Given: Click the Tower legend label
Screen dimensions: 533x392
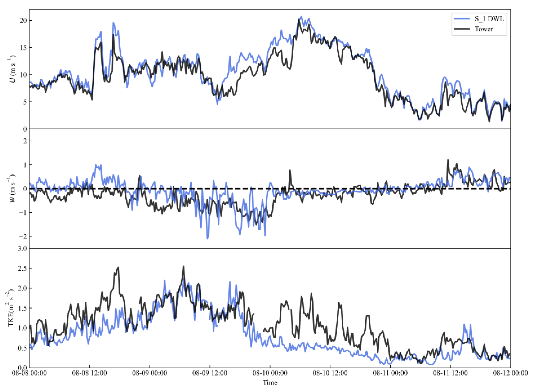Looking at the screenshot, I should (x=484, y=29).
